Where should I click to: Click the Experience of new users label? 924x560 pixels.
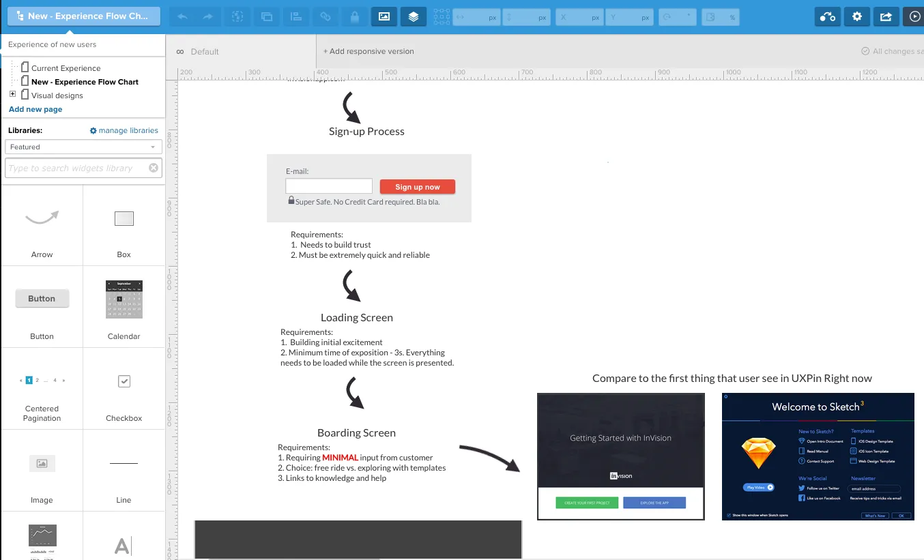coord(52,44)
